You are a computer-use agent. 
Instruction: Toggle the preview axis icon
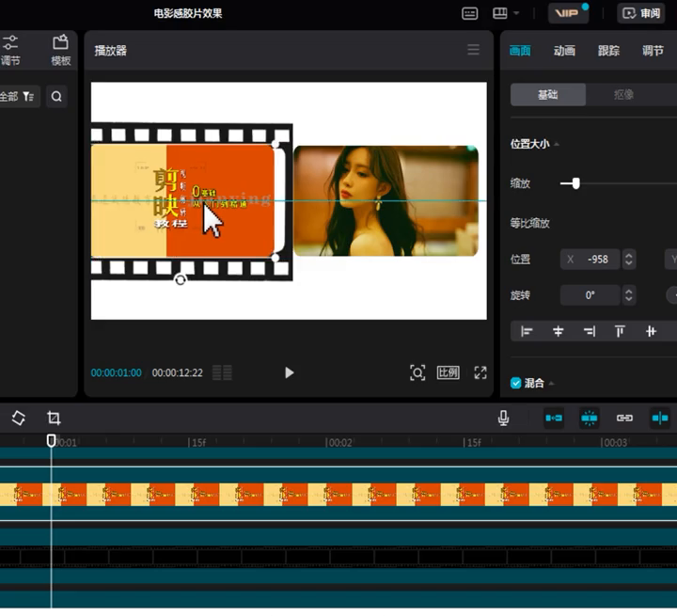(660, 419)
